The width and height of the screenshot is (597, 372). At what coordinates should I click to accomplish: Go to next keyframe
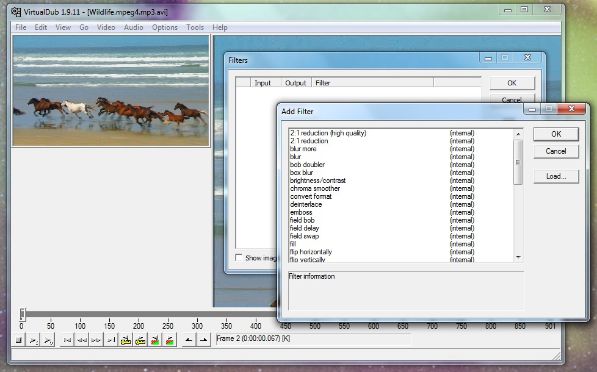(140, 340)
